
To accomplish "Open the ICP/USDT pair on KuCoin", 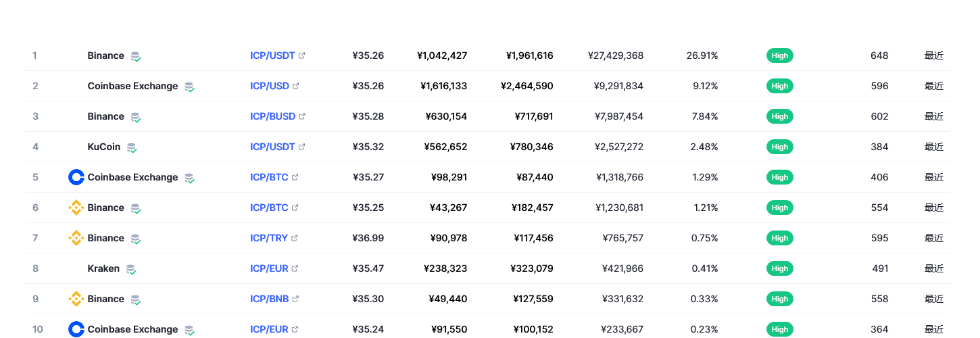I will [272, 147].
